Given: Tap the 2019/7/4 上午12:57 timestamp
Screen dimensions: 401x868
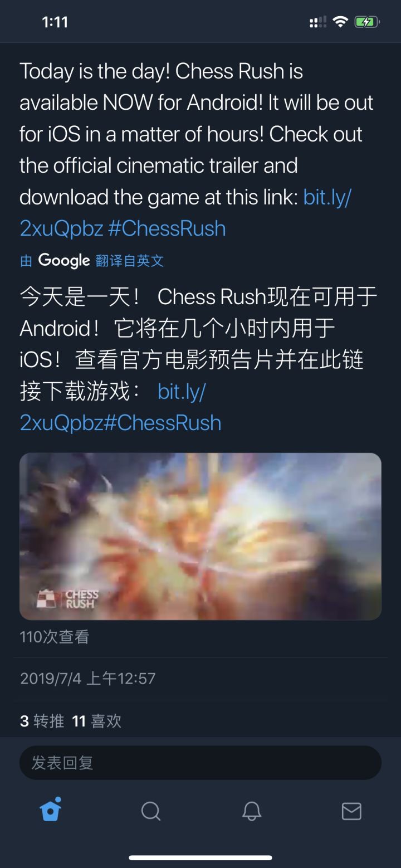Looking at the screenshot, I should [88, 679].
